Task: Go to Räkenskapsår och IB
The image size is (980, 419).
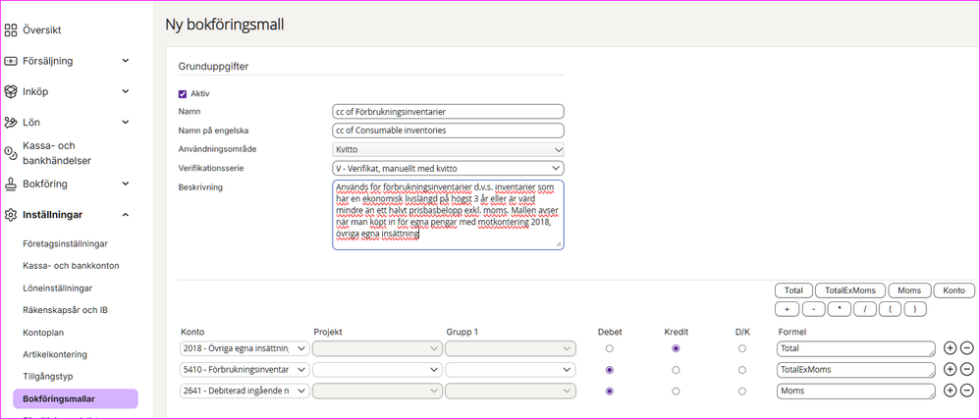Action: pos(65,310)
